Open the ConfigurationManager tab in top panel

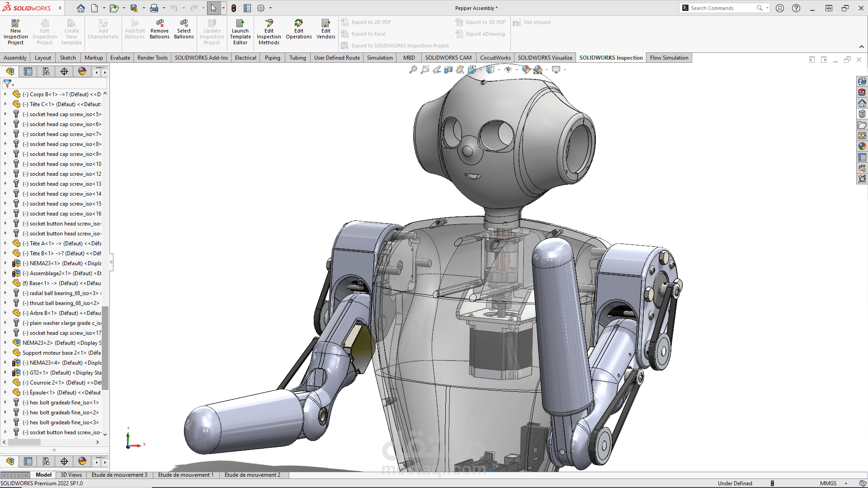[46, 71]
